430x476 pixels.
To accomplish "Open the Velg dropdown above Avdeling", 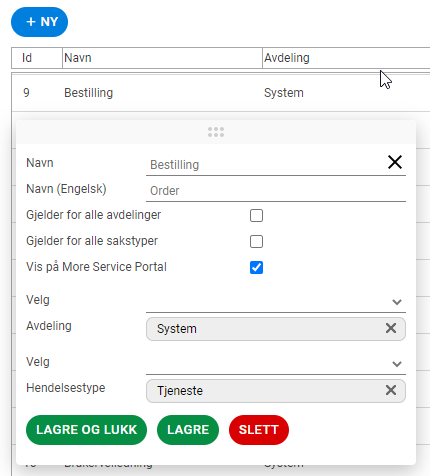I will (x=276, y=302).
